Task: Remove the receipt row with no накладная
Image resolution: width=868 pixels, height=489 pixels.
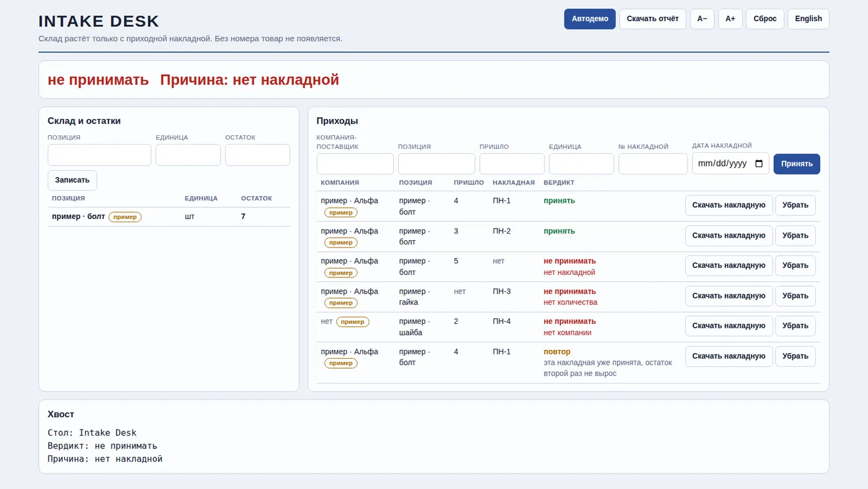Action: 795,266
